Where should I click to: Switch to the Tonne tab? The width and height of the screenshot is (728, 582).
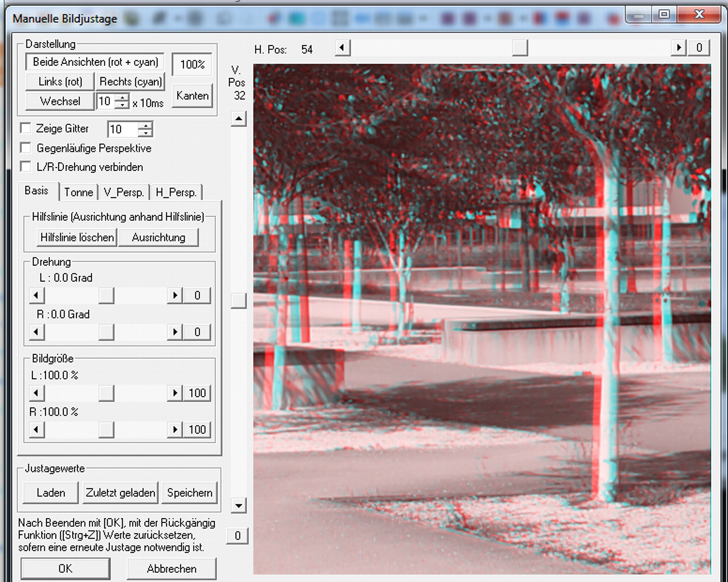[79, 192]
